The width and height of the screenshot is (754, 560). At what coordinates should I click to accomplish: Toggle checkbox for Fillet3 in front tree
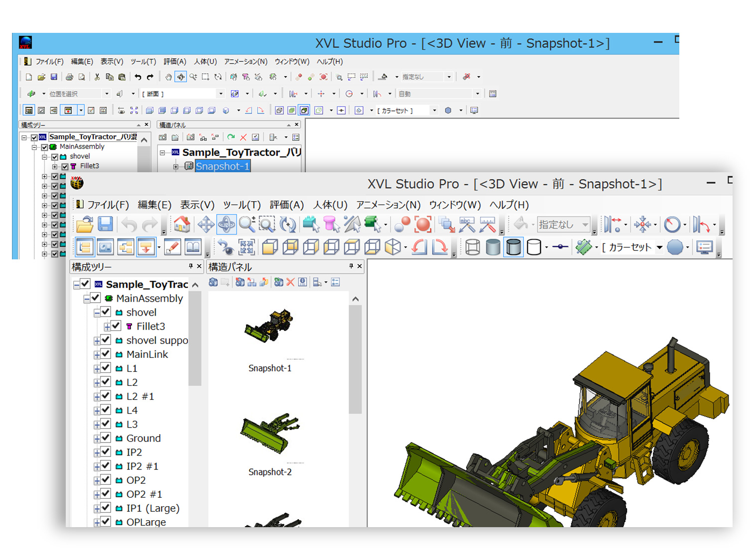point(116,326)
